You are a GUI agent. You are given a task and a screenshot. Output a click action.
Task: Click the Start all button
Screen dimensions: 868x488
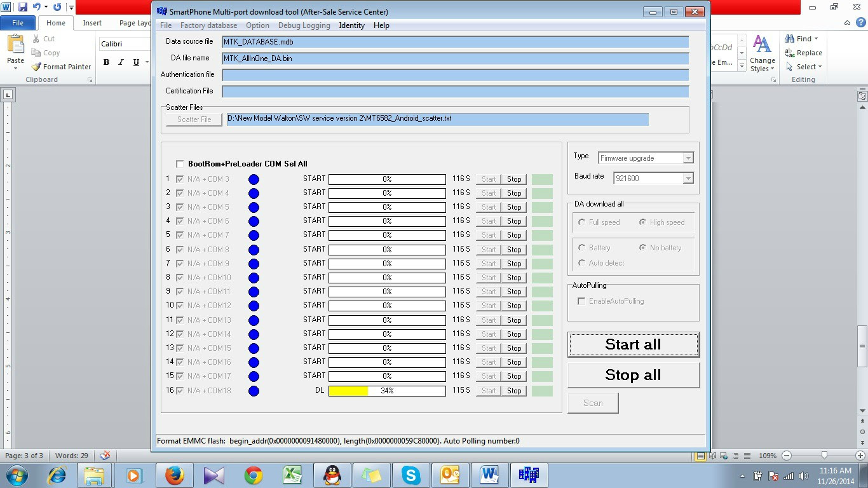point(634,344)
